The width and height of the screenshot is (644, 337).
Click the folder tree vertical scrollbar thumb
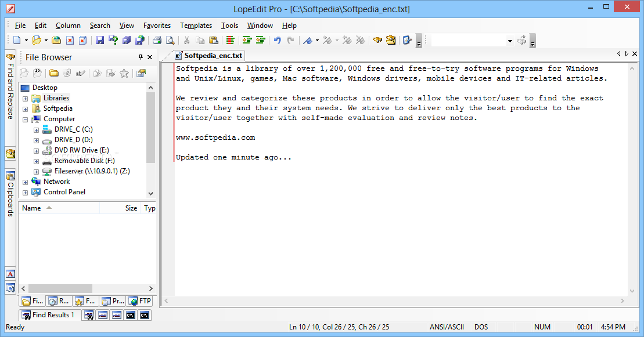point(151,127)
